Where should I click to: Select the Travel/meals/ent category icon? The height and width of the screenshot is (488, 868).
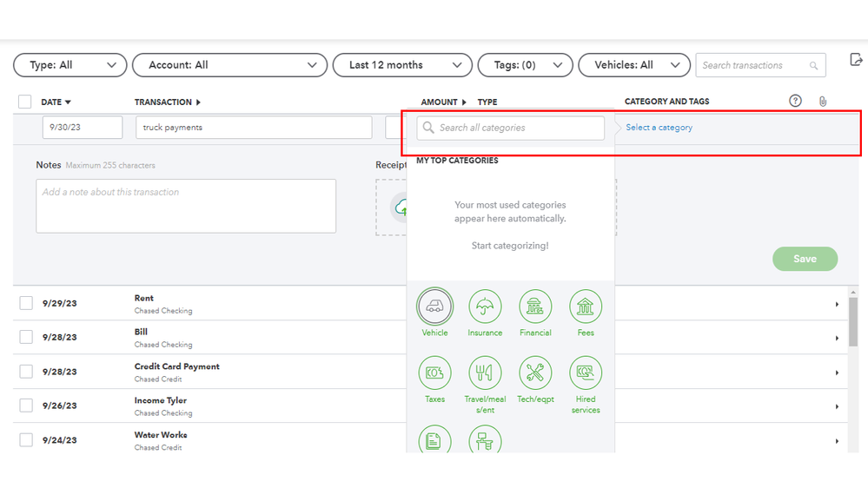point(485,373)
